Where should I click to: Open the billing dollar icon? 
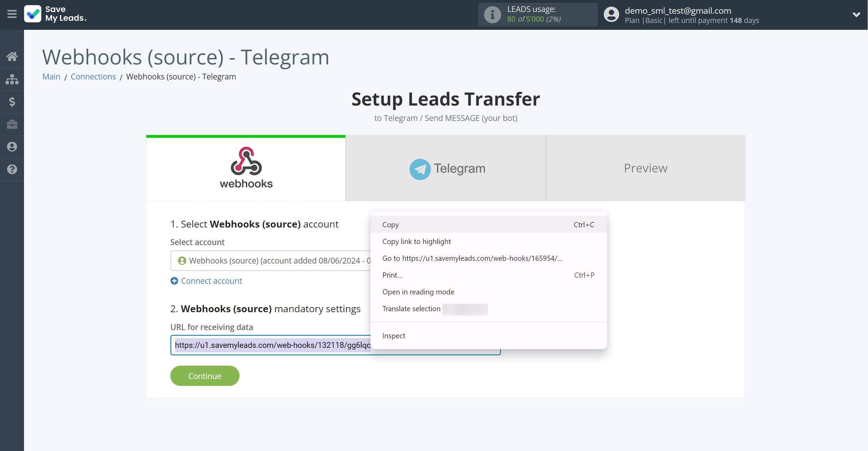[12, 102]
